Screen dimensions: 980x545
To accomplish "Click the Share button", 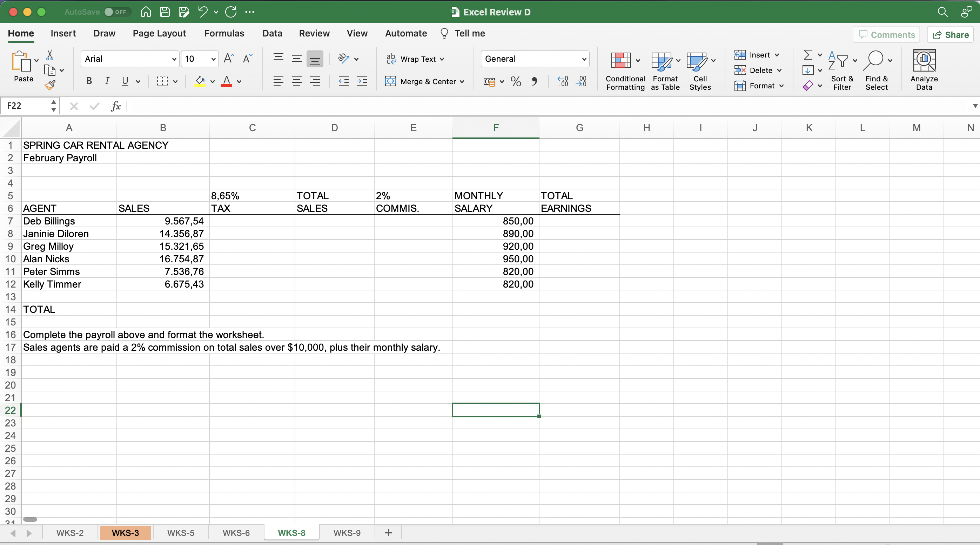I will pyautogui.click(x=951, y=34).
